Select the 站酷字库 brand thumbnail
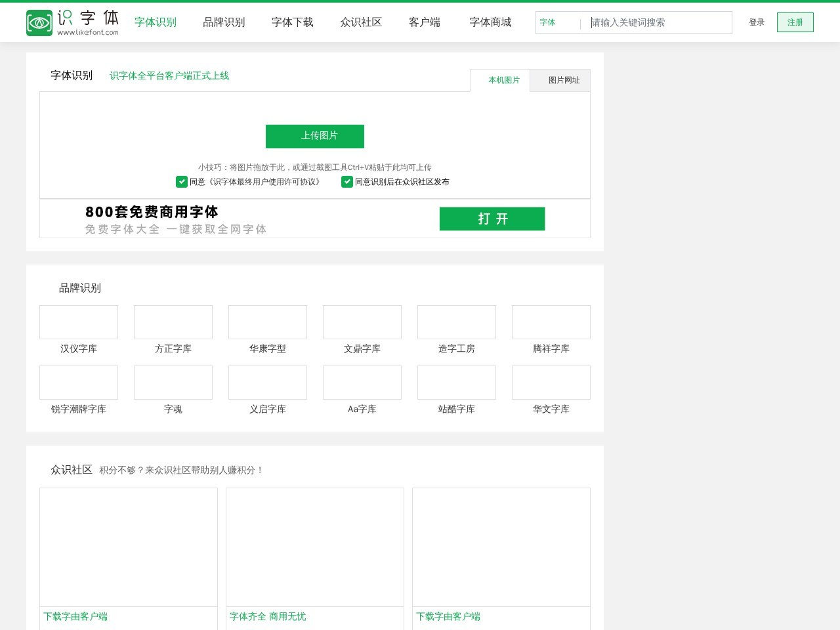 457,383
